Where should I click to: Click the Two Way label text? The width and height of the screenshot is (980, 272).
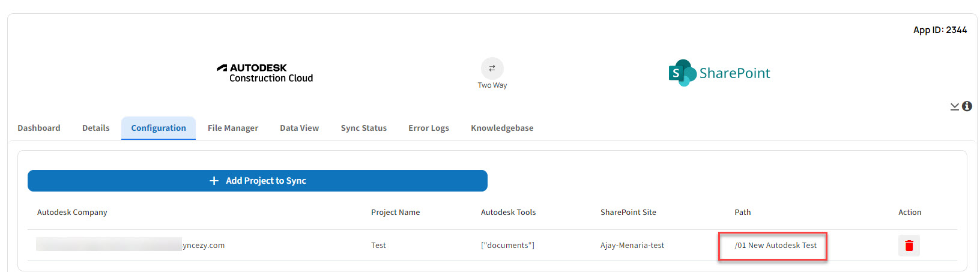[492, 85]
